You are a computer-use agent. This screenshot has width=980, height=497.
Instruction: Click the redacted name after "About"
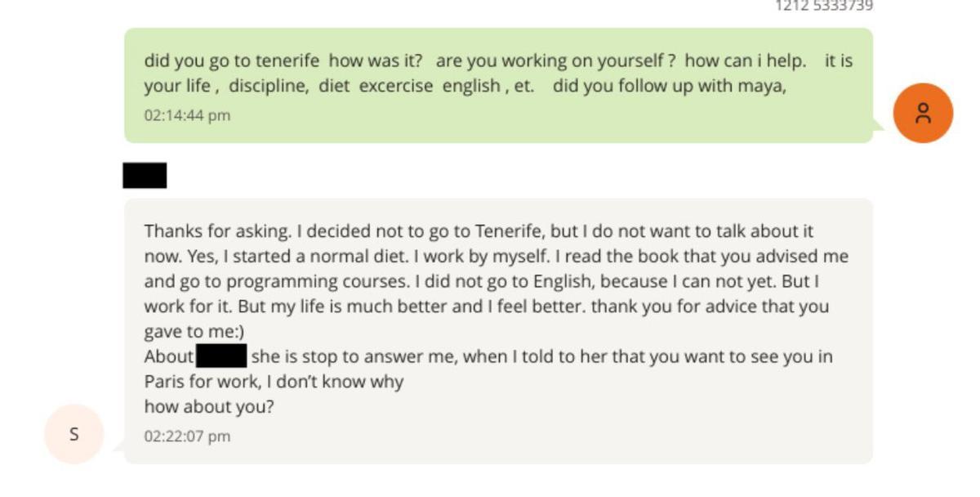[x=221, y=356]
